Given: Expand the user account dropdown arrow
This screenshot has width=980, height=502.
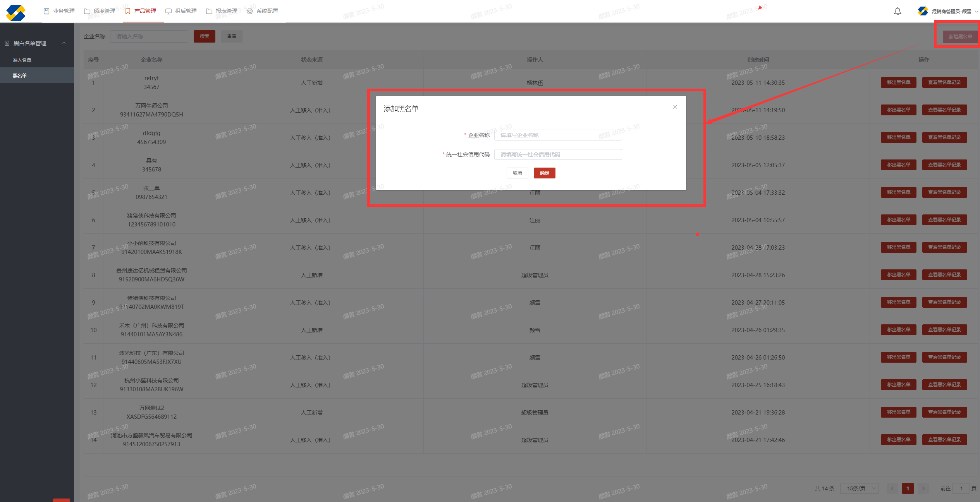Looking at the screenshot, I should [x=976, y=11].
